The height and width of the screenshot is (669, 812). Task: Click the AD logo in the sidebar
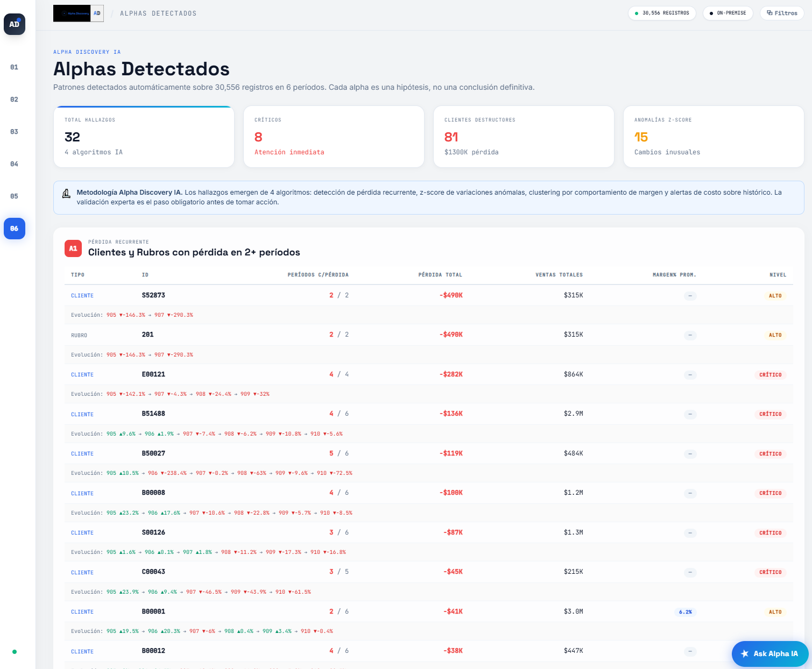pos(14,24)
